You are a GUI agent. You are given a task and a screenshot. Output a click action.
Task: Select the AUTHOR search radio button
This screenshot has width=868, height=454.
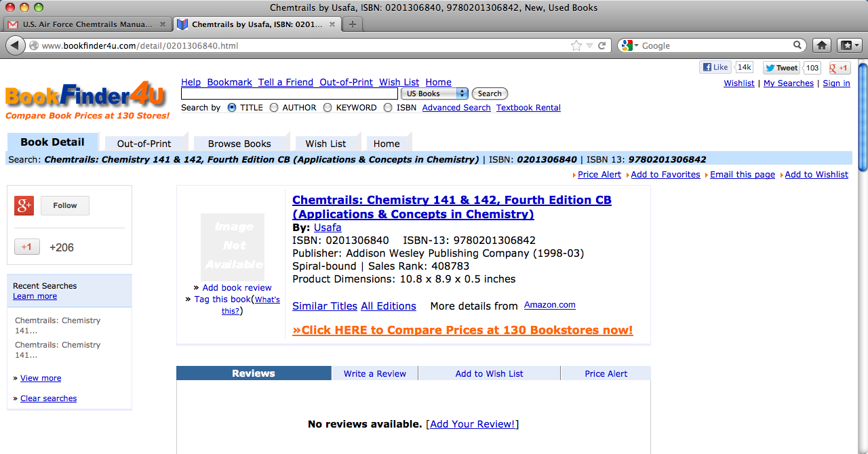coord(274,107)
